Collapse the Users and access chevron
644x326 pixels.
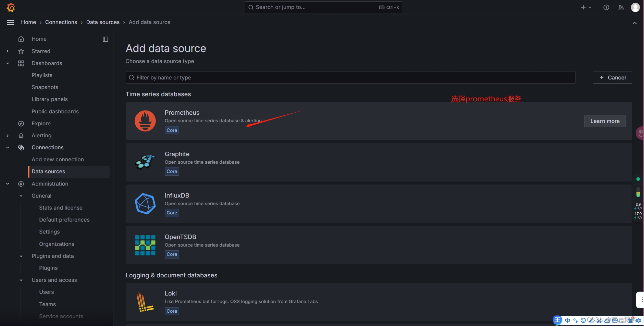coord(21,280)
